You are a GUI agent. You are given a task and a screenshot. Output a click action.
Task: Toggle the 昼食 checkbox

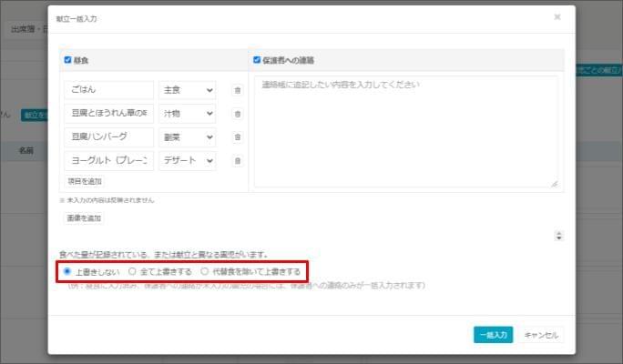pyautogui.click(x=68, y=60)
